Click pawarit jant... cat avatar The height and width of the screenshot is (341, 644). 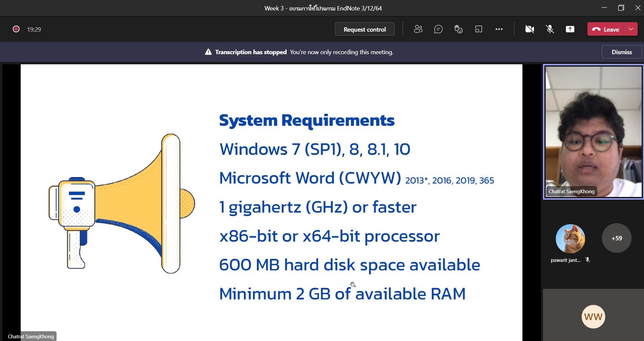[x=570, y=238]
